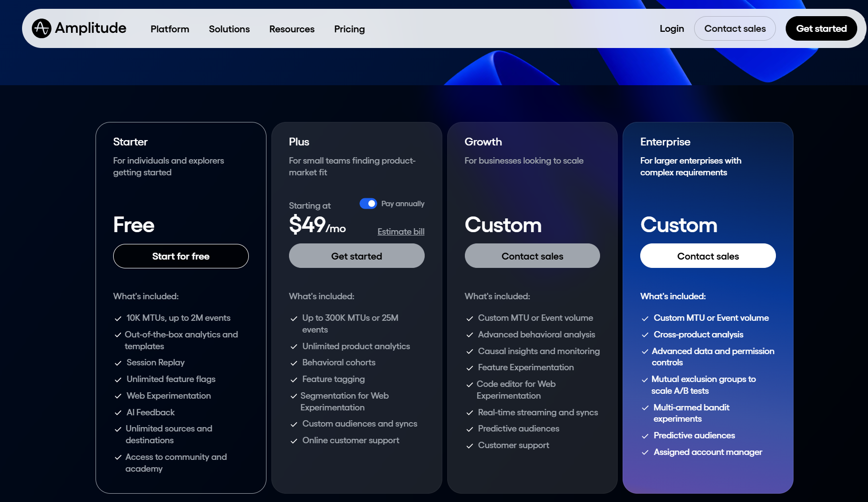Viewport: 868px width, 502px height.
Task: Select the Enterprise plan title
Action: coord(665,142)
